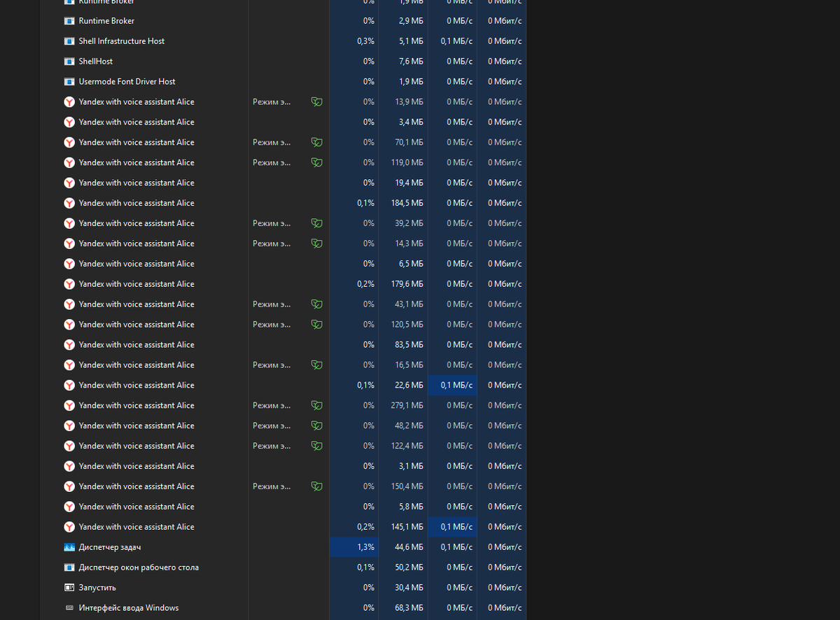Click the 1,3% CPU value of Диспетчер задач
This screenshot has height=620, width=840.
365,547
